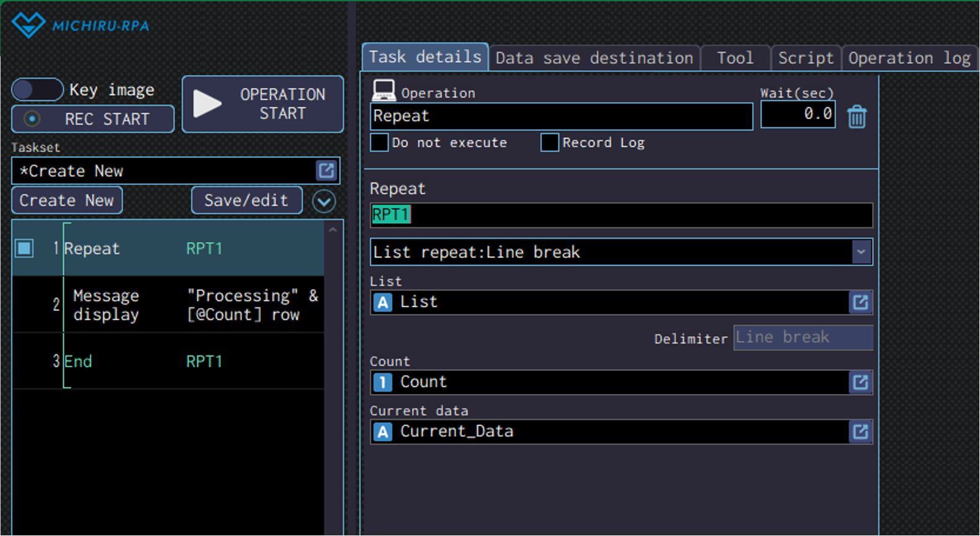Click the Create New button
The image size is (980, 536).
pyautogui.click(x=67, y=200)
